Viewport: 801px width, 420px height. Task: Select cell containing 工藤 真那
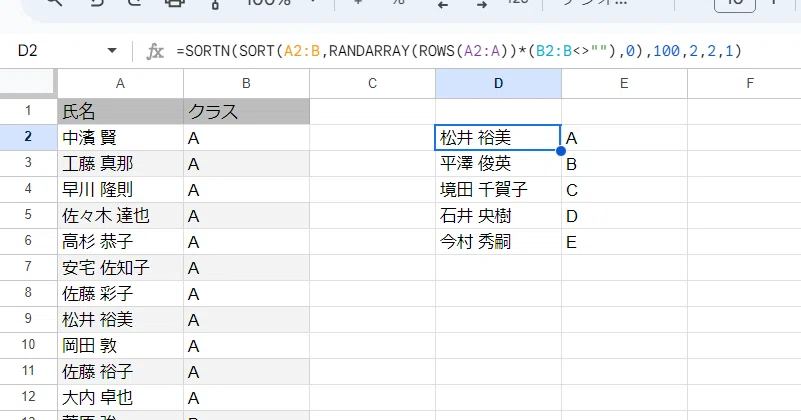[120, 163]
